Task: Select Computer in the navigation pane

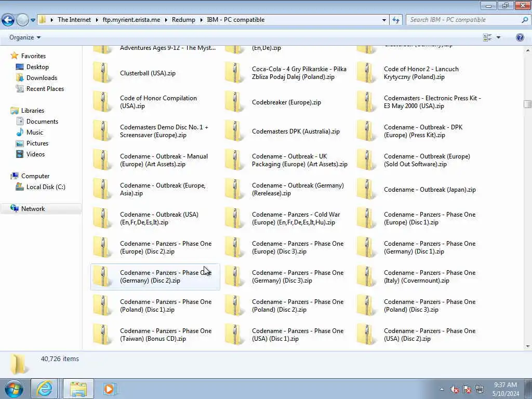Action: click(x=35, y=176)
